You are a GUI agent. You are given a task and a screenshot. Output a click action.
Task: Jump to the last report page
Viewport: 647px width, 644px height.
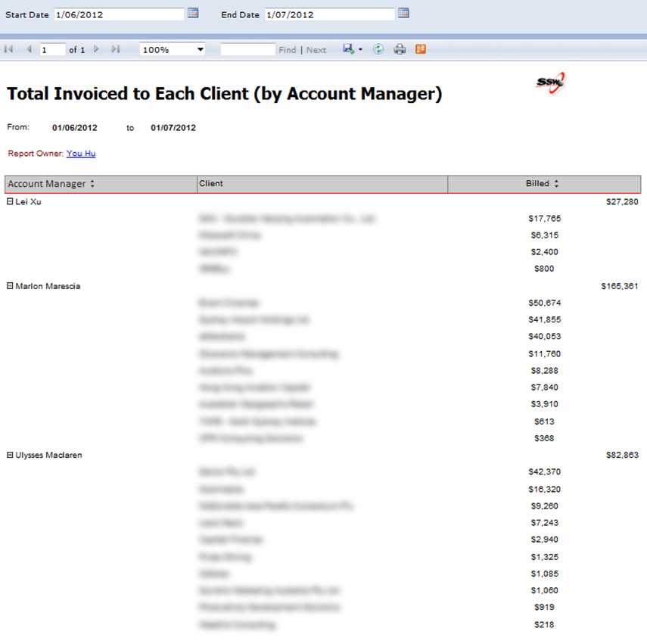point(116,49)
